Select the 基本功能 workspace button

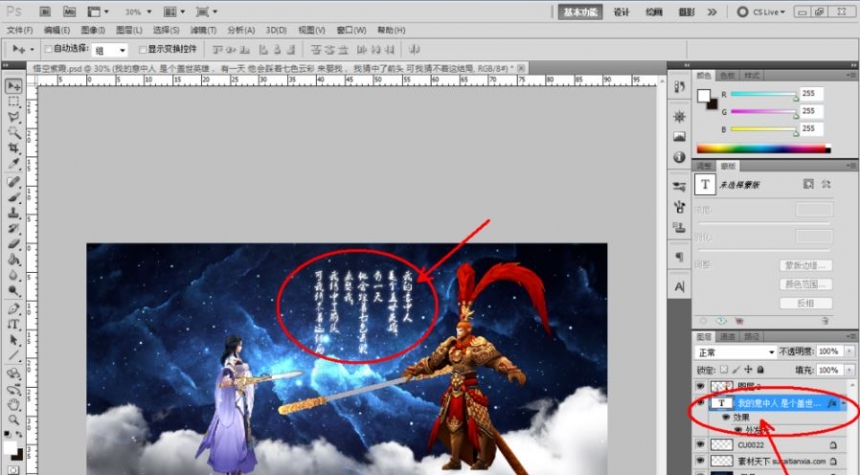click(x=580, y=12)
